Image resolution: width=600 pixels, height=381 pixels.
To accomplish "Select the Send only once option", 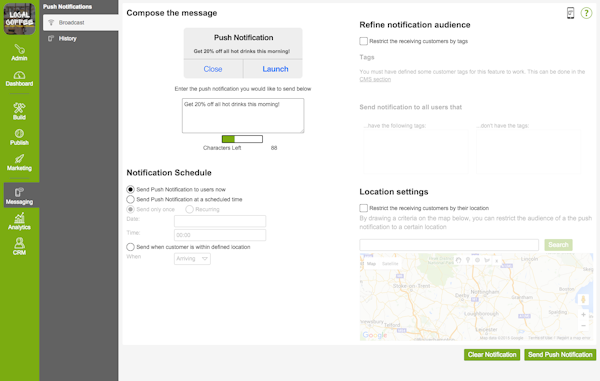I will tap(130, 209).
